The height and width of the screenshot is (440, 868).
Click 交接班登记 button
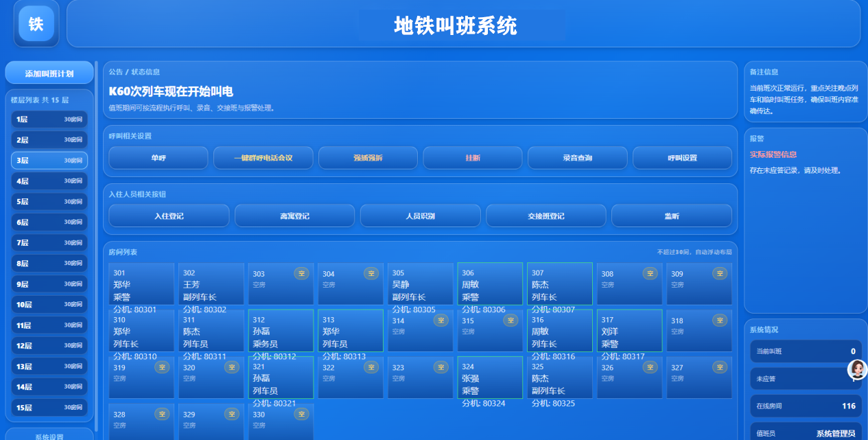click(546, 216)
